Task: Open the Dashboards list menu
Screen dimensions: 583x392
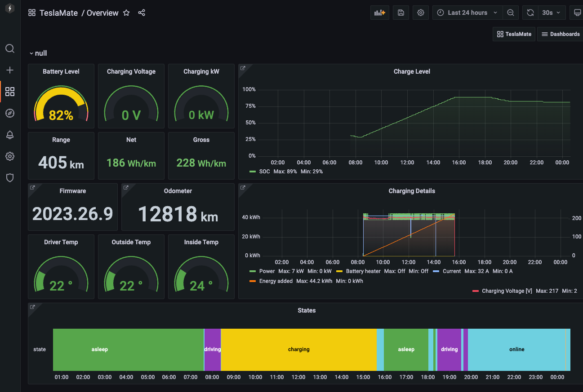Action: pos(560,34)
